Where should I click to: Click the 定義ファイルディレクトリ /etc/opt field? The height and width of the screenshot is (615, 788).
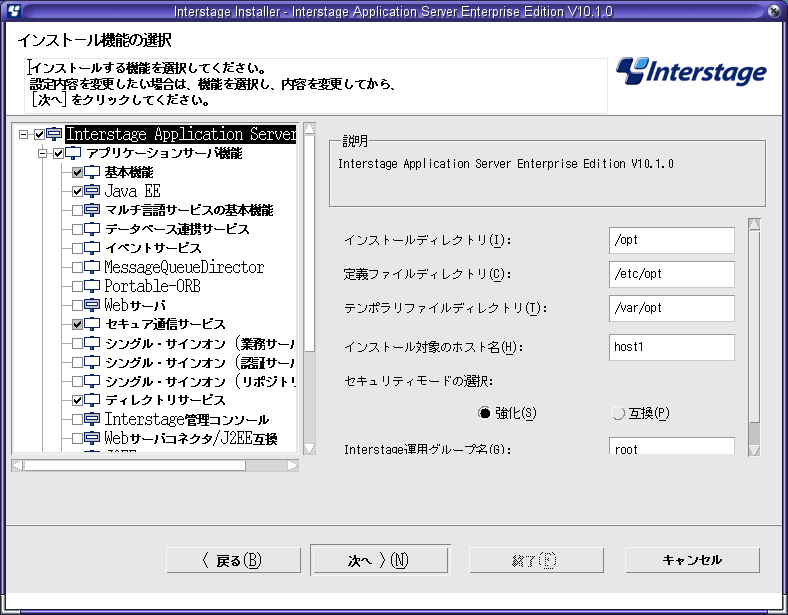[x=671, y=274]
